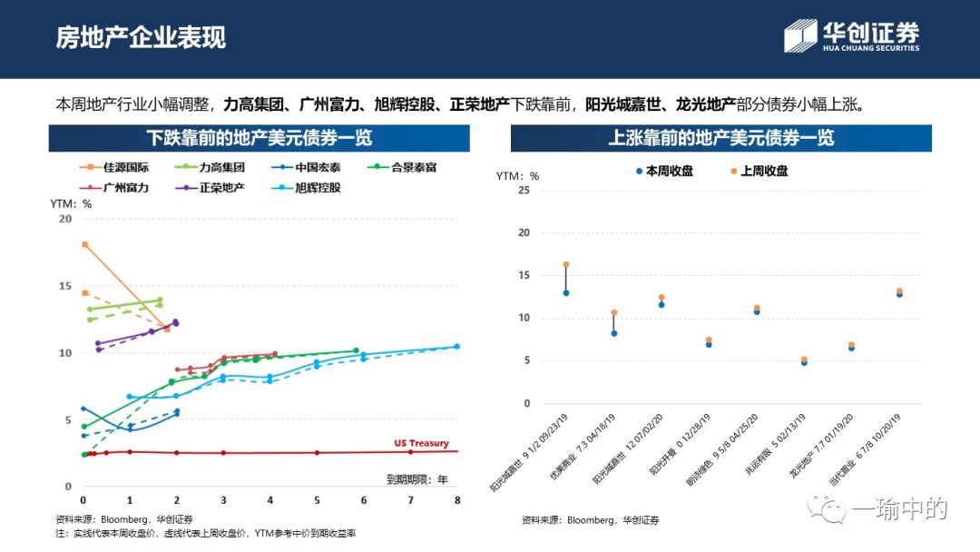This screenshot has width=980, height=552.
Task: Click the x-axis tick 8 on left chart
Action: (457, 500)
